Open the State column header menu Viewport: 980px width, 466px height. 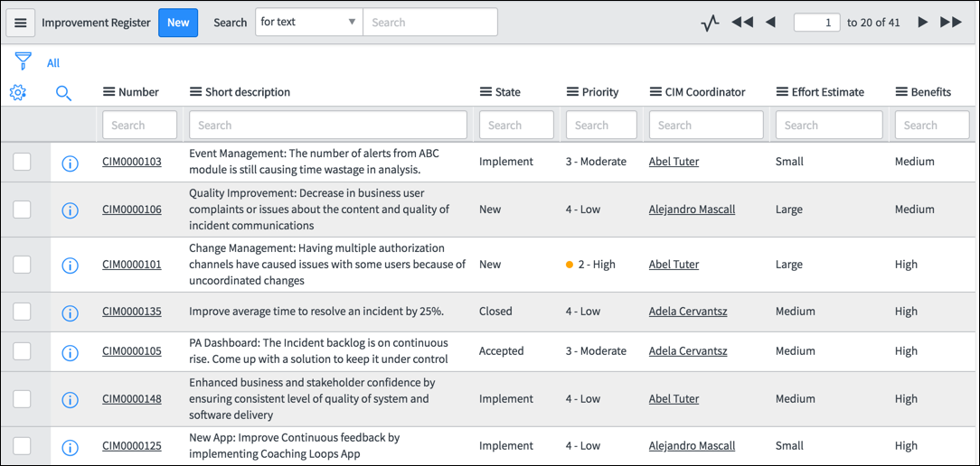pyautogui.click(x=485, y=92)
